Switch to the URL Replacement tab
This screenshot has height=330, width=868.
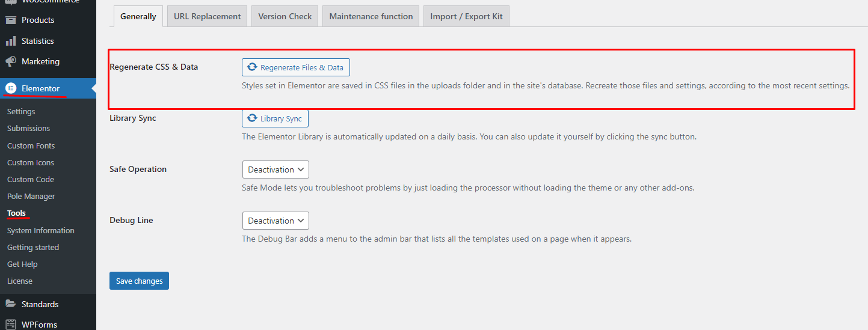(x=208, y=16)
